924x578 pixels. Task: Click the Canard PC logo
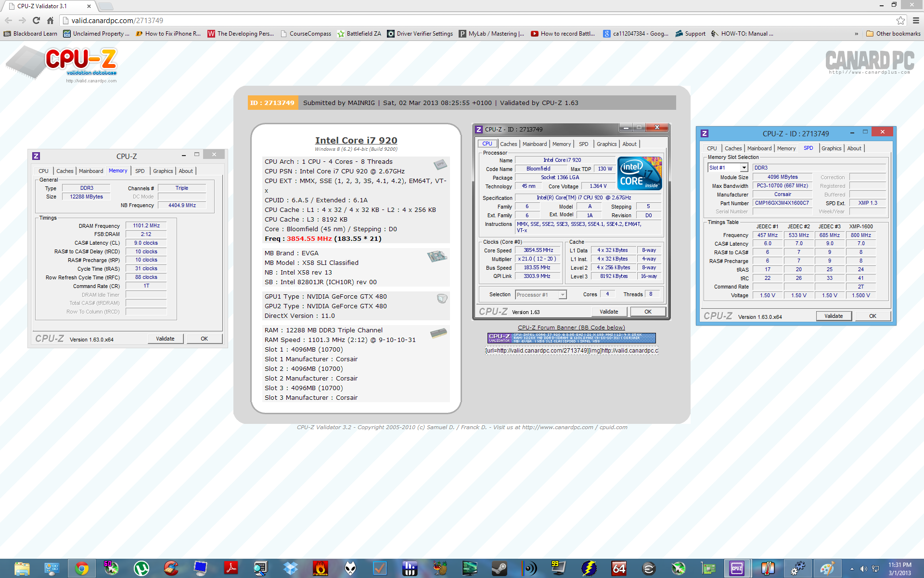(x=870, y=62)
